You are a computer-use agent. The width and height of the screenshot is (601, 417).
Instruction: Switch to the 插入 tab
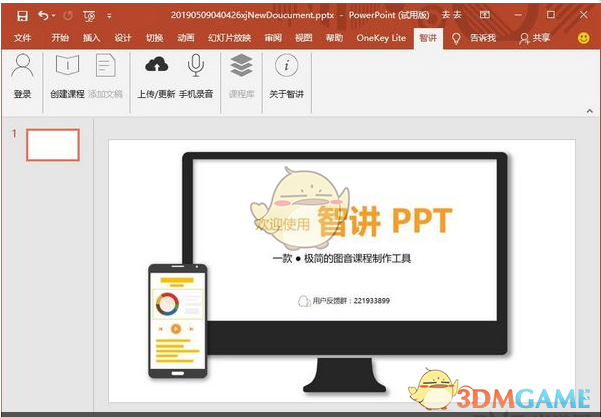pos(92,38)
